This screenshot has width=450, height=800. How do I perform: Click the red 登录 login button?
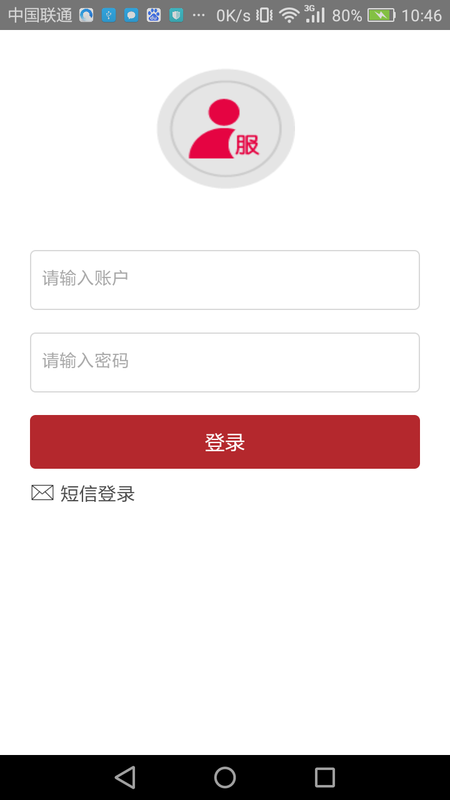tap(225, 442)
